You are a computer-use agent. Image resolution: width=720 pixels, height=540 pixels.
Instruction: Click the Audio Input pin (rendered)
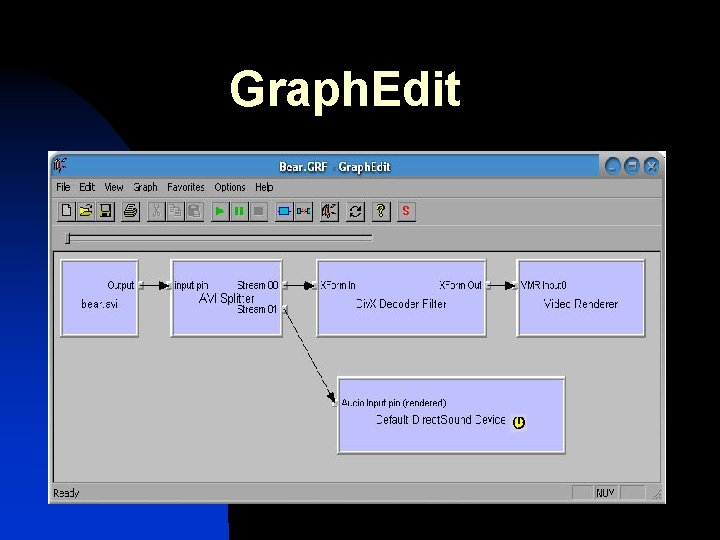335,403
